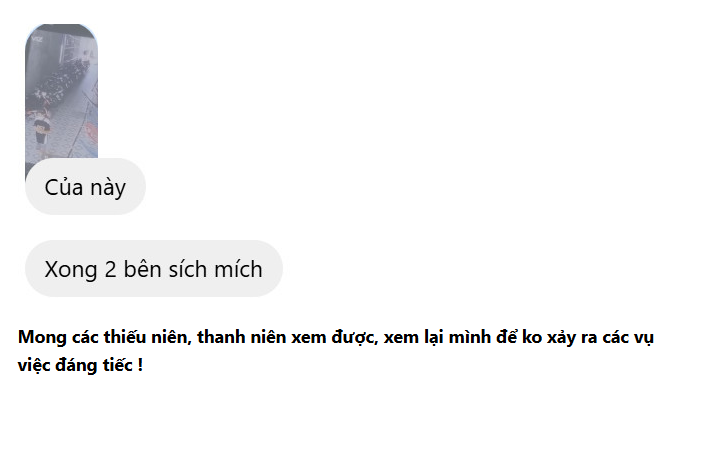The height and width of the screenshot is (464, 705).
Task: Click the exclamation mark ending the caption
Action: [140, 365]
